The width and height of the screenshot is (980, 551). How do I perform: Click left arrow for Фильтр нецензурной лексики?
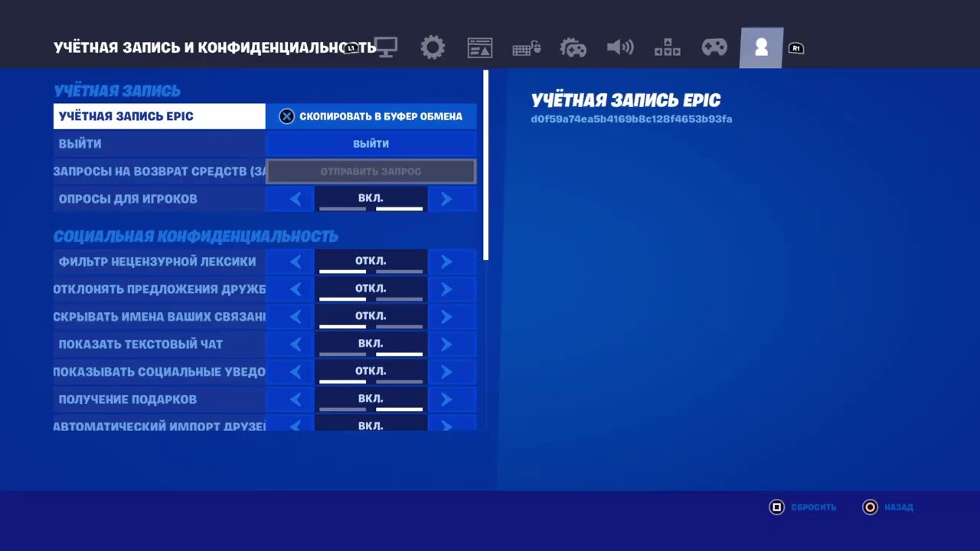point(296,262)
